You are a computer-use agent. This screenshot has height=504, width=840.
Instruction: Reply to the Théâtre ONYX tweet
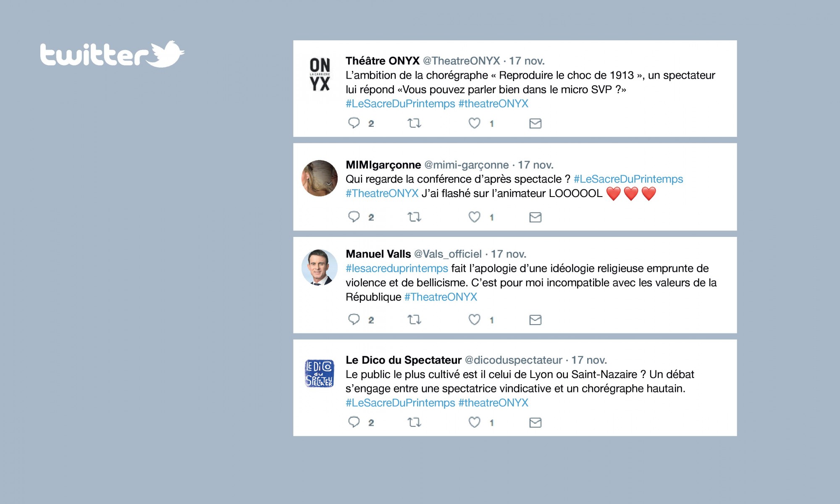354,123
